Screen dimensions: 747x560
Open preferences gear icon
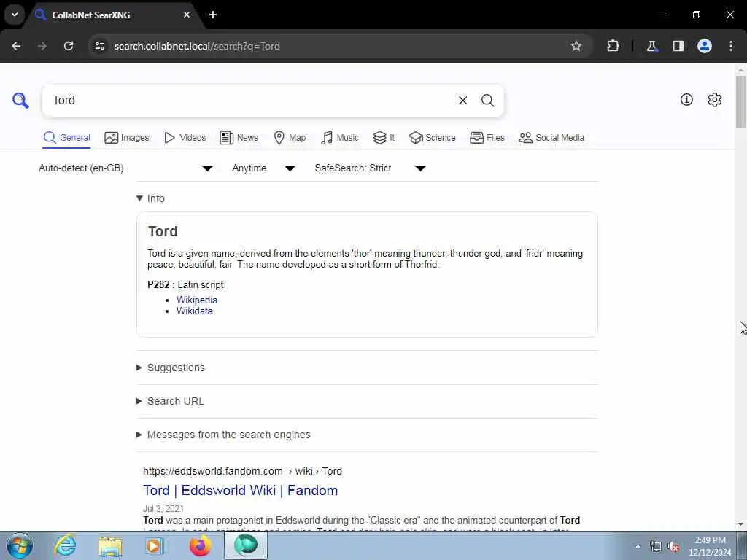point(714,99)
